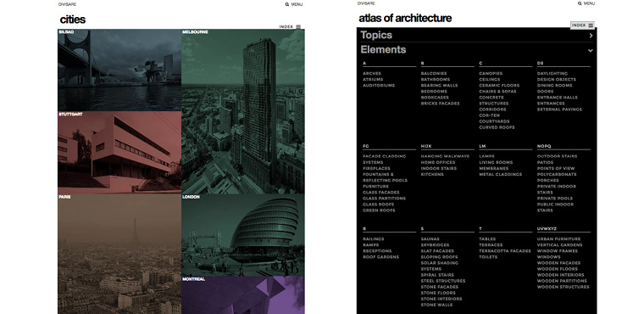Viewport: 644px width, 314px height.
Task: Open the GLASS FACADES link
Action: (x=381, y=192)
